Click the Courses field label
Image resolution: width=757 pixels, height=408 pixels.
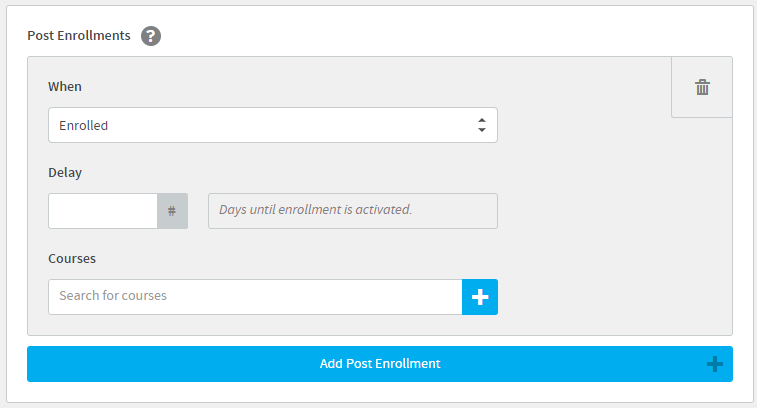pos(72,258)
